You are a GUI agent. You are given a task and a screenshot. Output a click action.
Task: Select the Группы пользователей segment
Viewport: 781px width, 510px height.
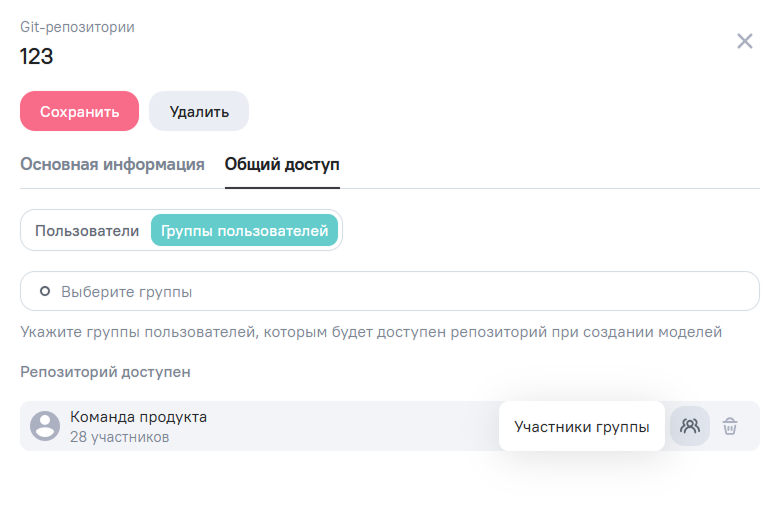(x=244, y=231)
